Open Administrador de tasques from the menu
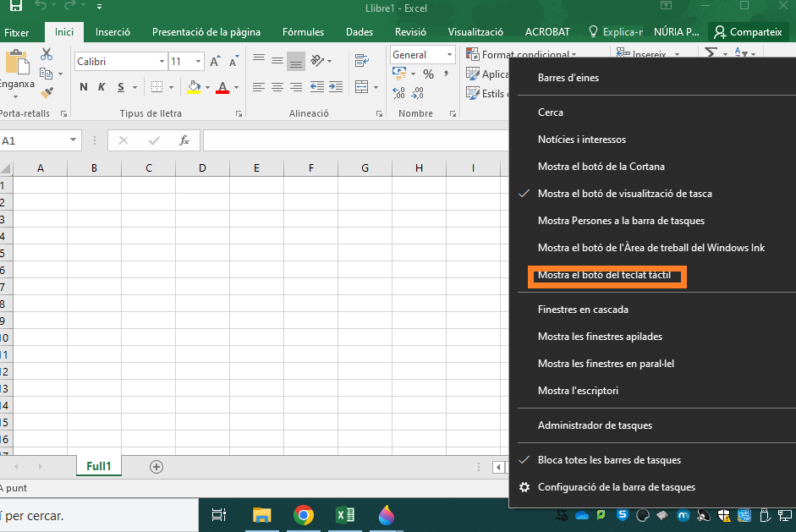 click(595, 425)
